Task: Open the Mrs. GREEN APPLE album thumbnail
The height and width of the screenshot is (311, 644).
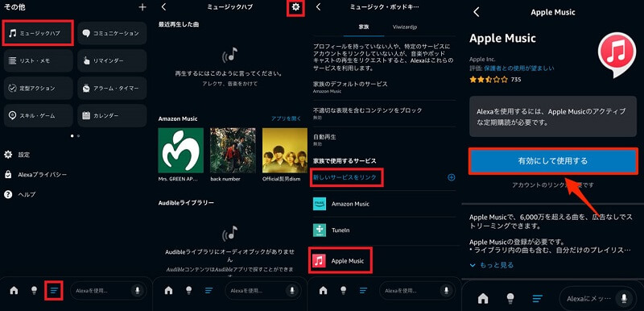Action: [x=180, y=151]
